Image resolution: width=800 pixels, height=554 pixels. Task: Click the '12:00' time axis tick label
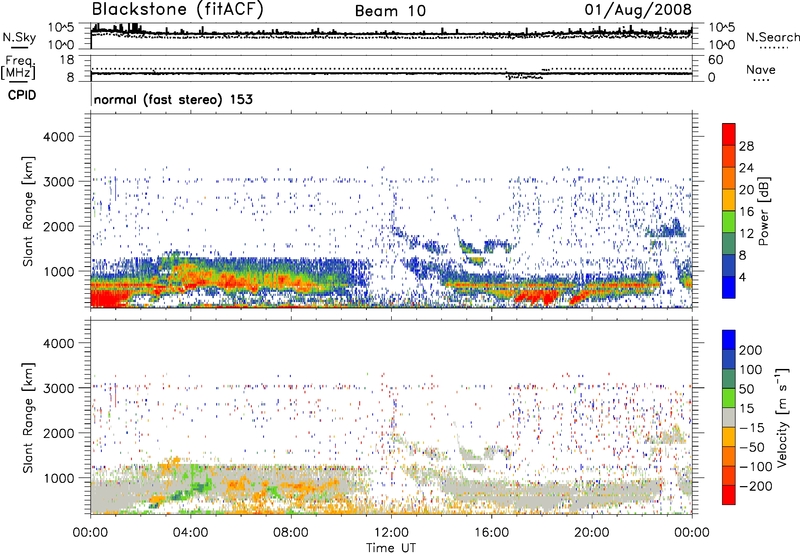[391, 533]
